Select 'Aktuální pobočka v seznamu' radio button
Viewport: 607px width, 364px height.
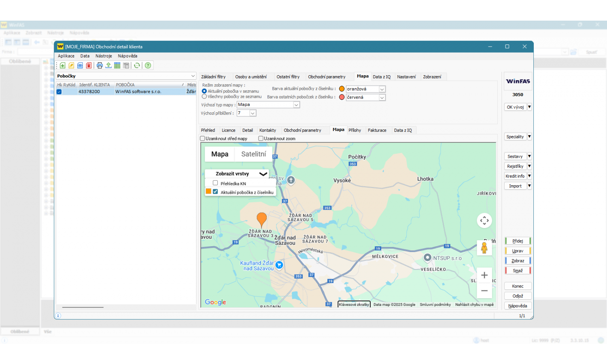coord(204,91)
